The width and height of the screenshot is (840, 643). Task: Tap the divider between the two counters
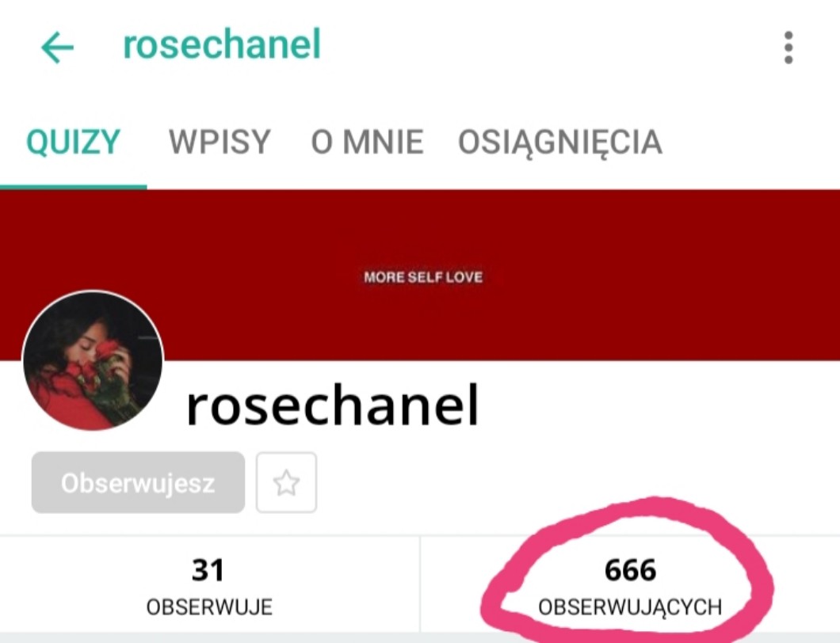[x=420, y=584]
